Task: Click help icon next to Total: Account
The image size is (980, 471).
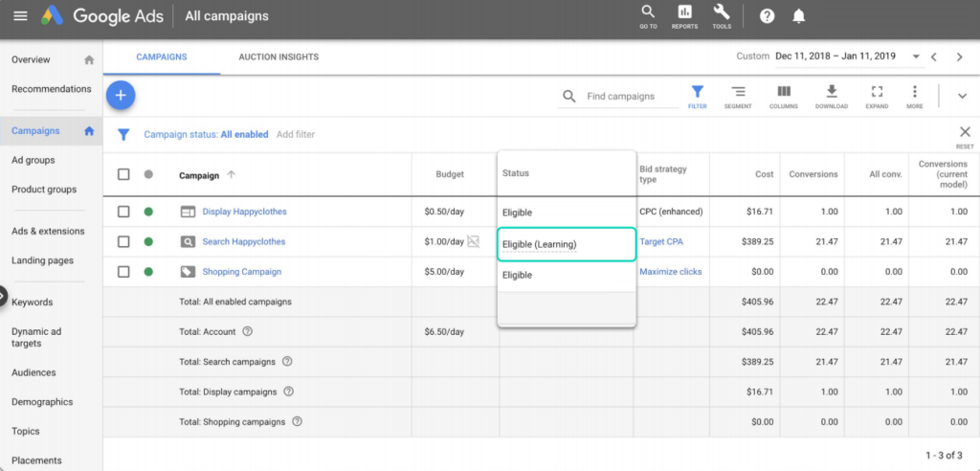Action: [248, 331]
